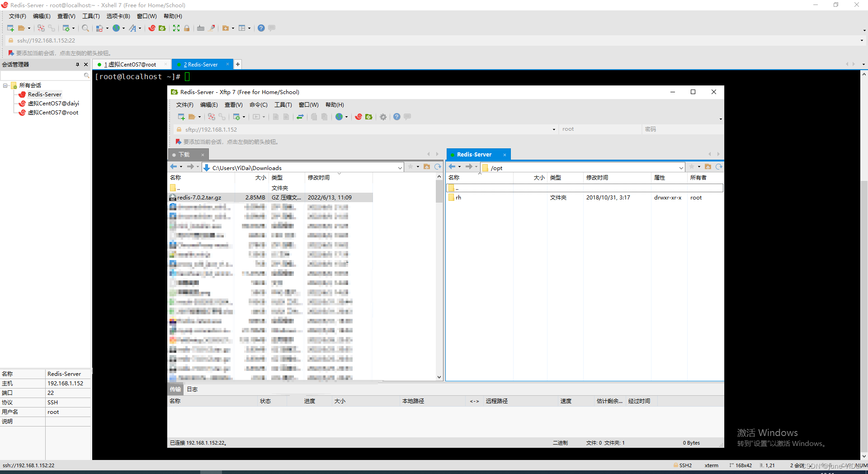Open local pane favorites dropdown arrow
868x474 pixels.
pos(418,167)
